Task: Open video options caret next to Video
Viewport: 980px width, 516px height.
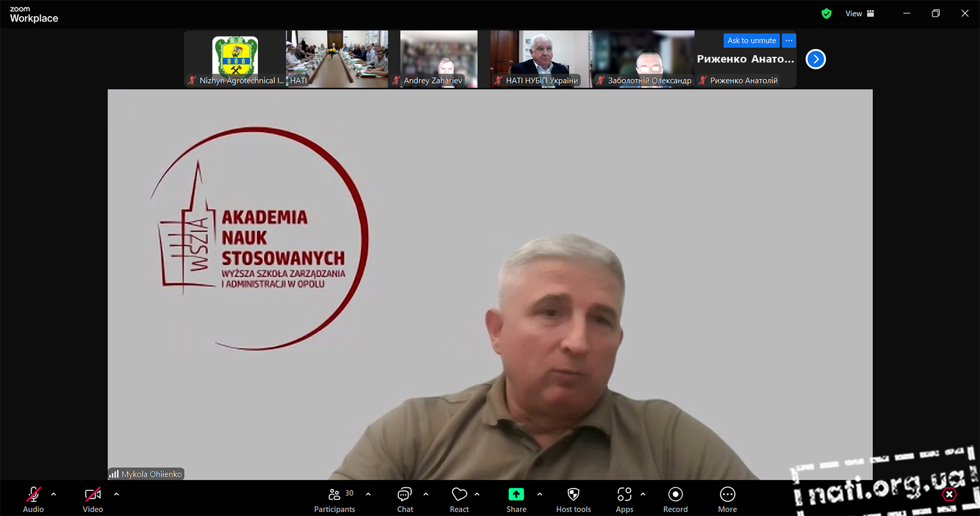Action: 116,494
